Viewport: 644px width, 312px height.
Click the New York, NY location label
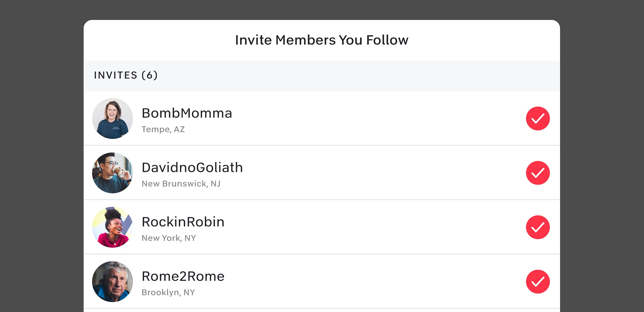point(169,238)
